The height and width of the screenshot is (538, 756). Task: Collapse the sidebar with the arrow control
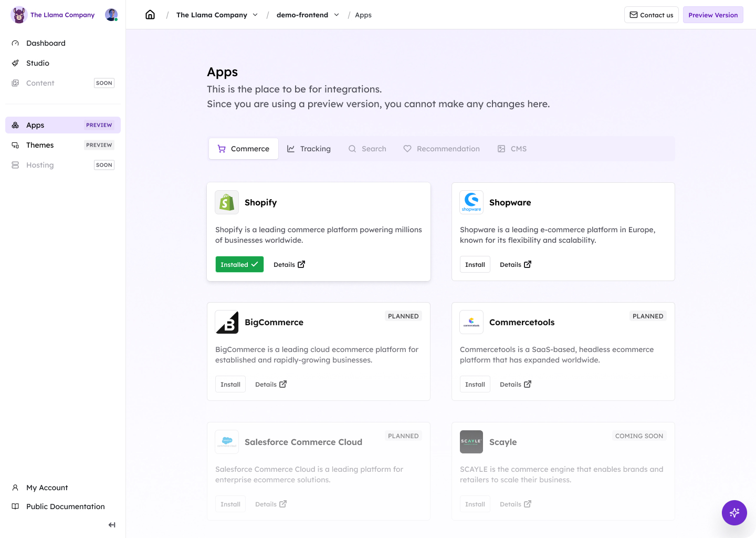point(112,524)
